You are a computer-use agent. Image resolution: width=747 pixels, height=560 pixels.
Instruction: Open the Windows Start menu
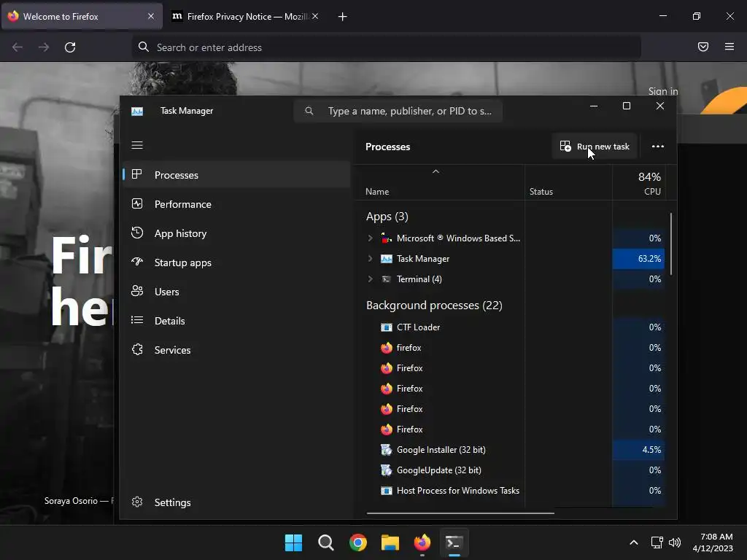[x=293, y=542]
